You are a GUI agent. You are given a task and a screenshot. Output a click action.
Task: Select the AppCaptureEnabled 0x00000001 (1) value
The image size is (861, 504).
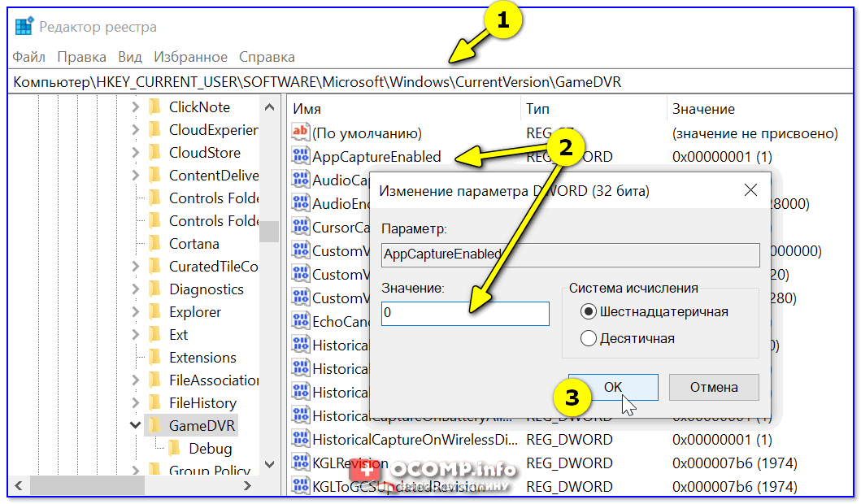[722, 156]
